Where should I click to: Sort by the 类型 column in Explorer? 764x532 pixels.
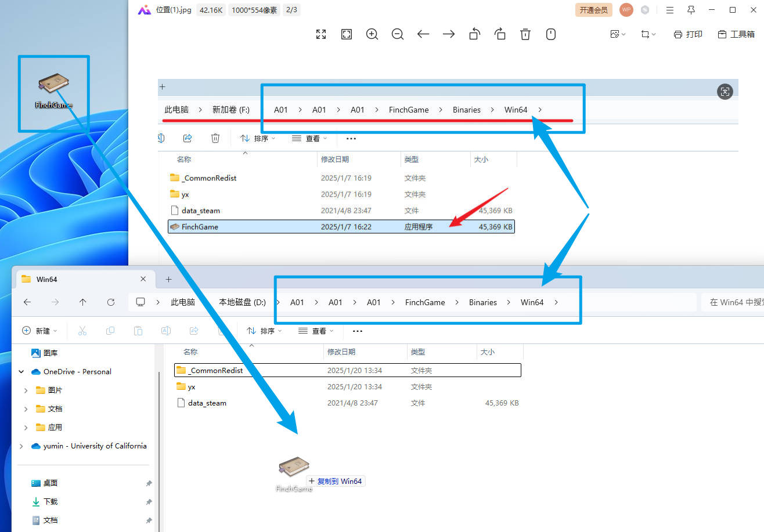tap(417, 352)
